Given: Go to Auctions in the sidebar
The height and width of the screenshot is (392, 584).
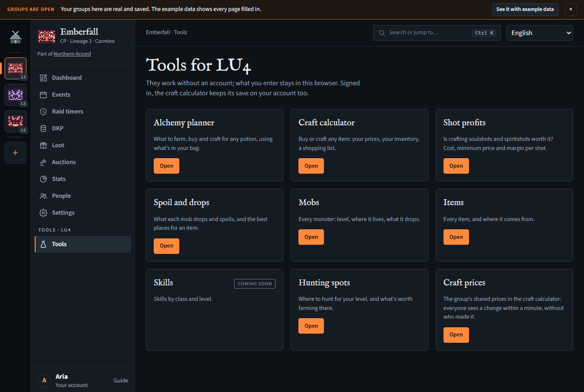Looking at the screenshot, I should pyautogui.click(x=83, y=162).
